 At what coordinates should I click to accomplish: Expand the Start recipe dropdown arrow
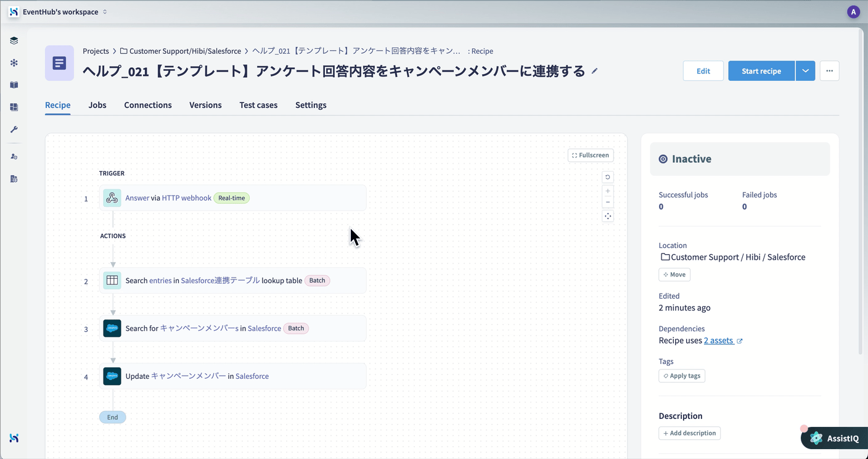[806, 71]
